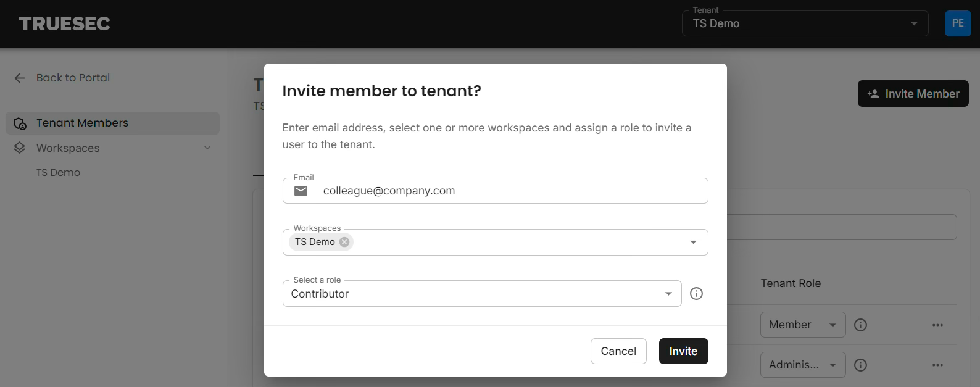Screen dimensions: 980x387
Task: Open the three-dot menu for the Administrator row
Action: tap(937, 365)
